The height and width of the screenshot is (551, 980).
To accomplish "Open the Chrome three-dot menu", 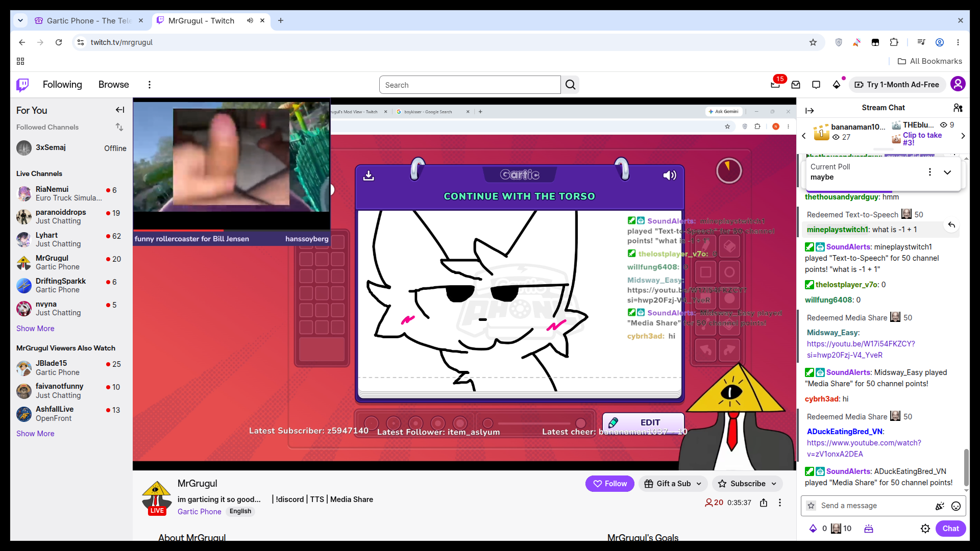I will pos(958,42).
